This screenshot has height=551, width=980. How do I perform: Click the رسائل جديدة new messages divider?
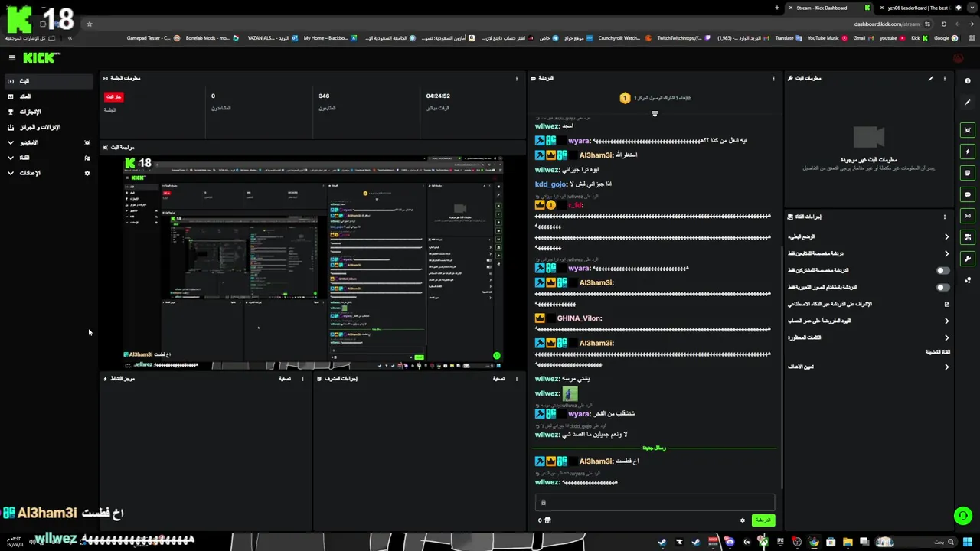point(654,448)
